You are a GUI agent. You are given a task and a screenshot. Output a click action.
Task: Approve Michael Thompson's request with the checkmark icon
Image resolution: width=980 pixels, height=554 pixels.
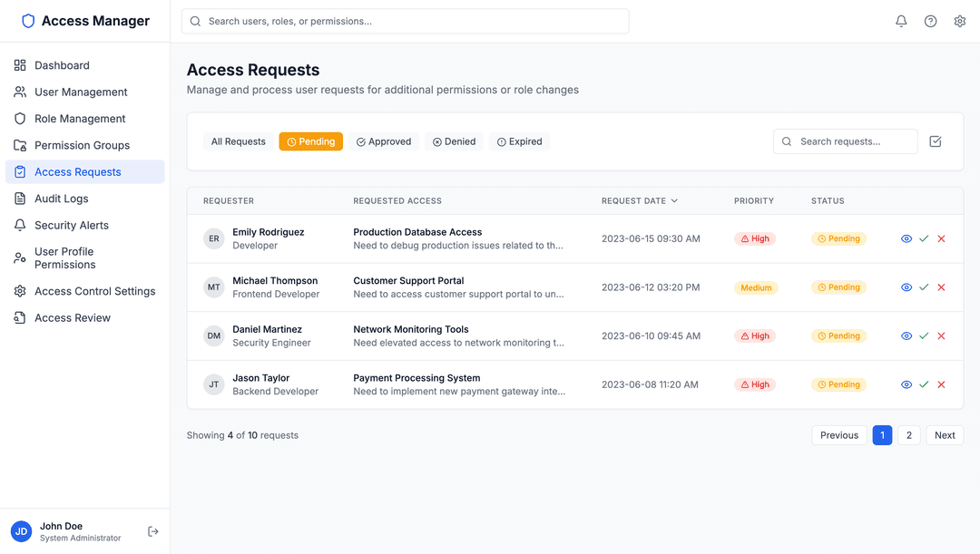924,287
